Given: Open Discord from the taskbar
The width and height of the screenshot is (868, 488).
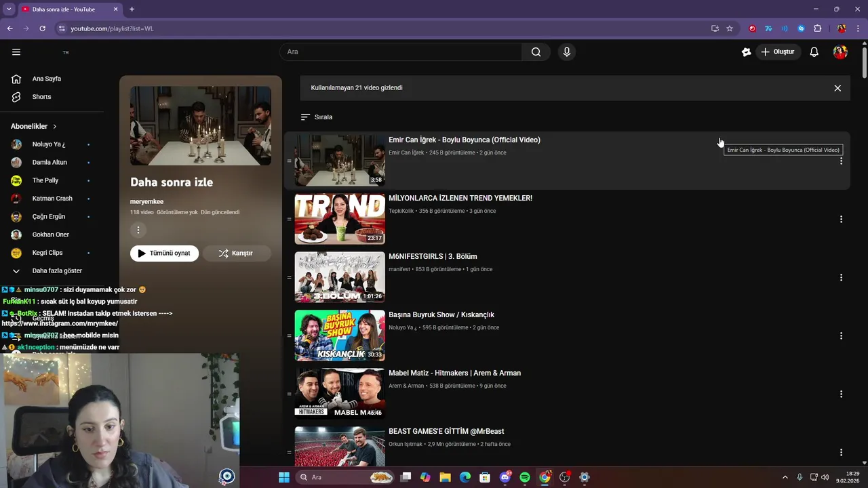Looking at the screenshot, I should pos(505,477).
